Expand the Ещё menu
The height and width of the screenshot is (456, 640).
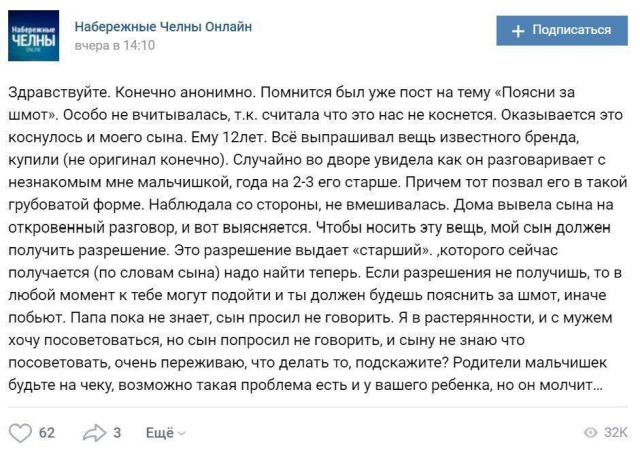(158, 433)
